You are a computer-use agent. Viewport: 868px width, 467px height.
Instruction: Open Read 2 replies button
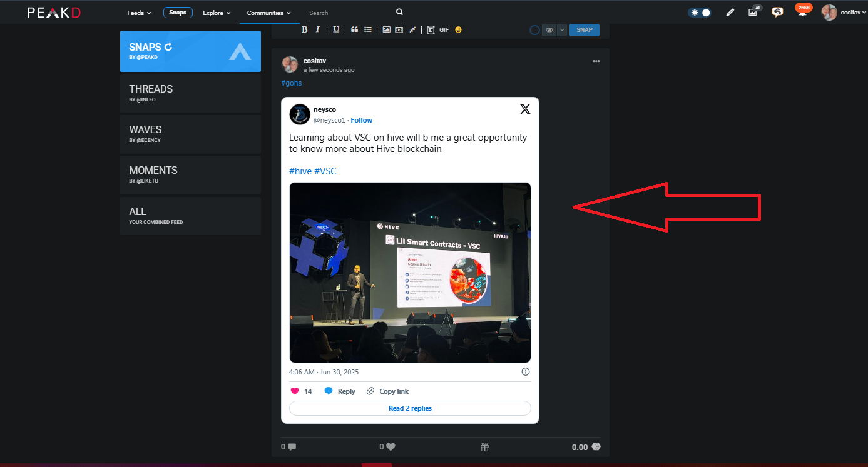click(410, 408)
